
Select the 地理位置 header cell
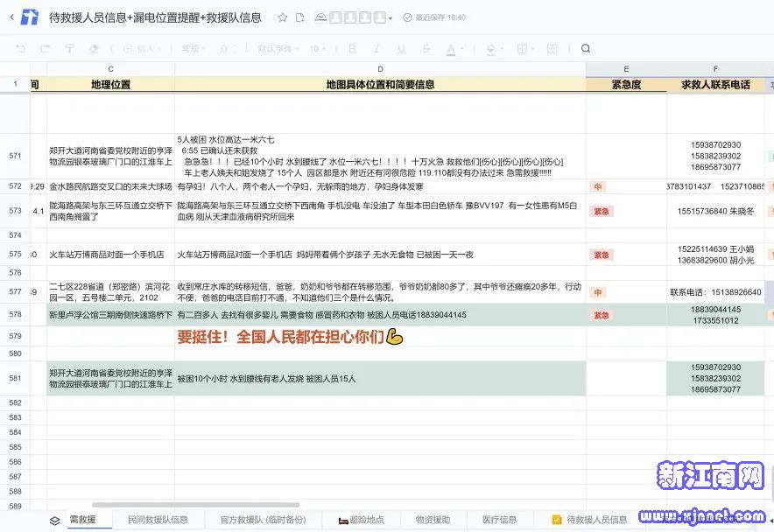click(110, 84)
